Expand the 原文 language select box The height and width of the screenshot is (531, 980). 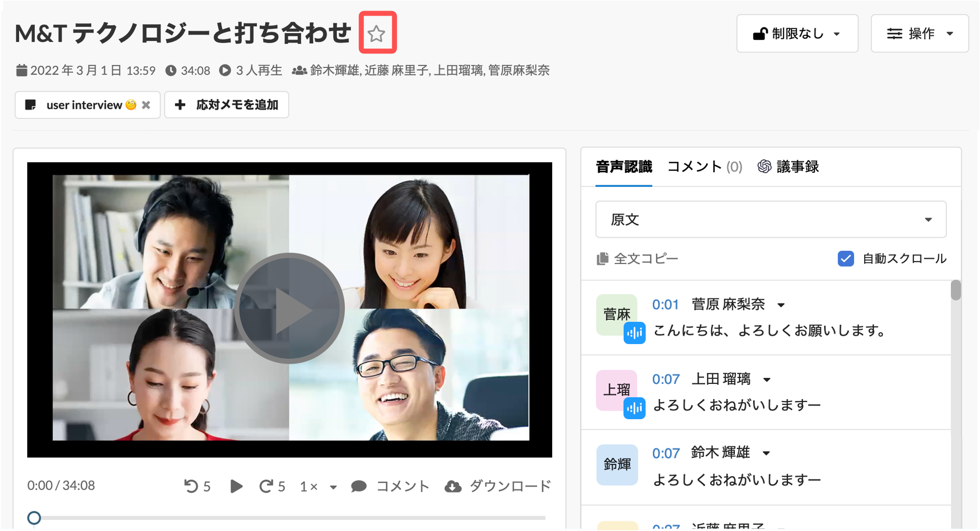click(x=771, y=220)
